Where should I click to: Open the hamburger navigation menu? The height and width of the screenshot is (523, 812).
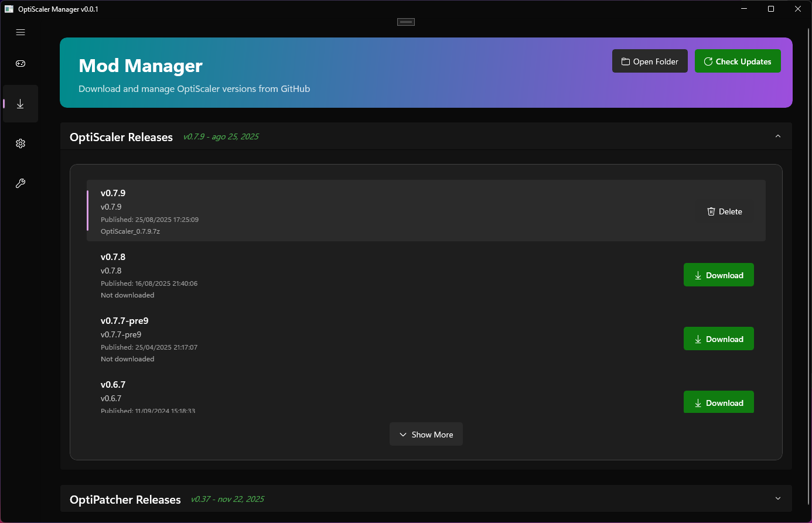pos(21,32)
